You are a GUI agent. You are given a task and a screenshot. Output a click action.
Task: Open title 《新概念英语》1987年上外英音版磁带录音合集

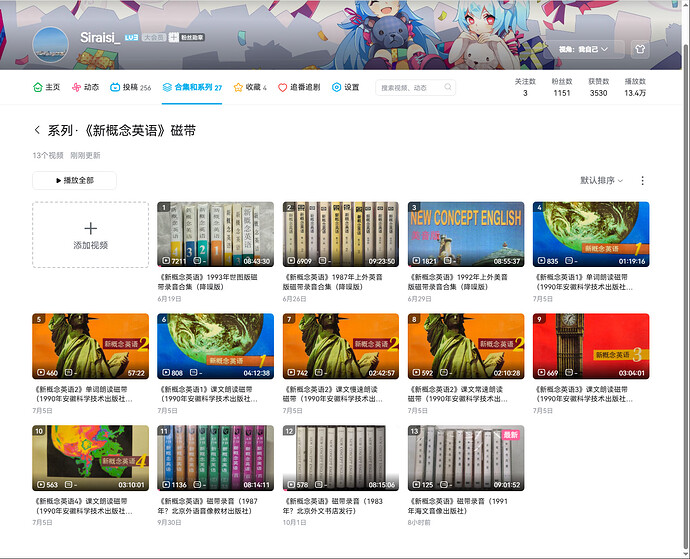click(333, 282)
